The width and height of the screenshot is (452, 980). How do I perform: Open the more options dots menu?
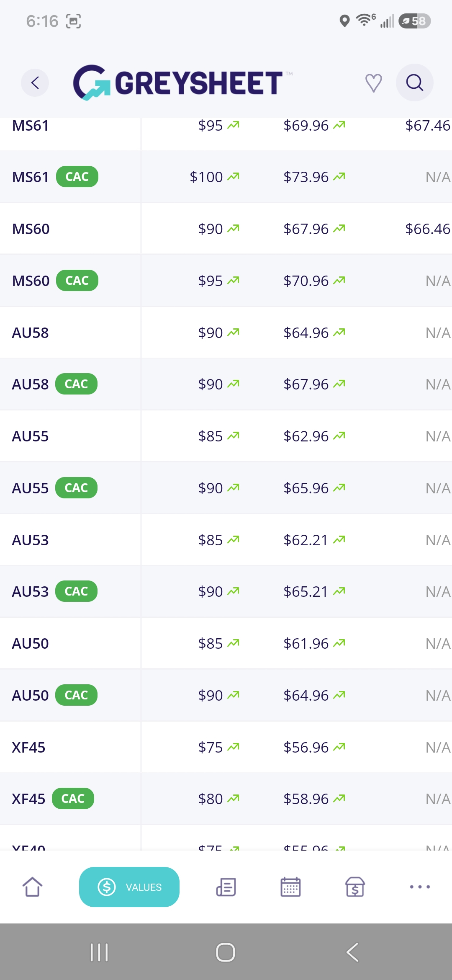420,887
